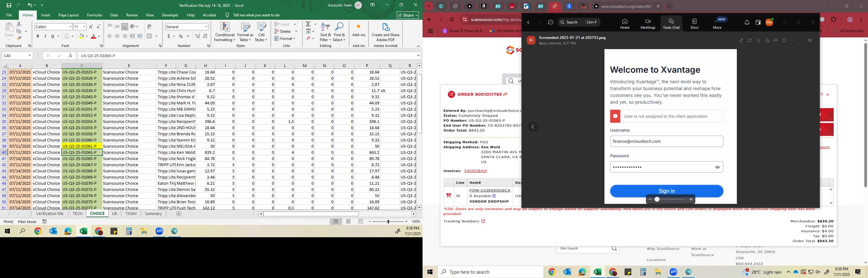This screenshot has width=868, height=278.
Task: Click the edit pencil in image viewer
Action: [741, 40]
